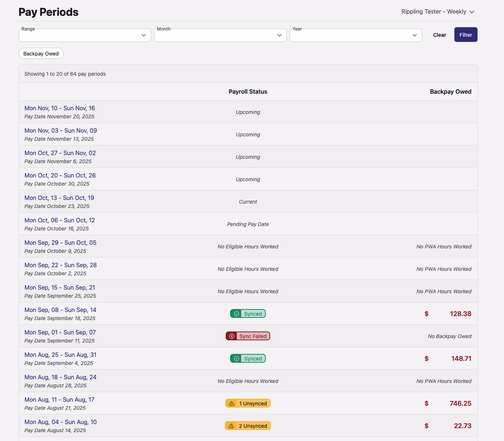This screenshot has height=441, width=504.
Task: Click the Backpay Owed column header
Action: click(x=451, y=92)
